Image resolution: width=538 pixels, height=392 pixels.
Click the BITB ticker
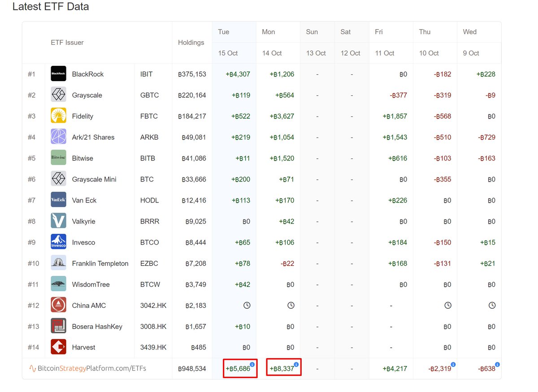point(148,158)
